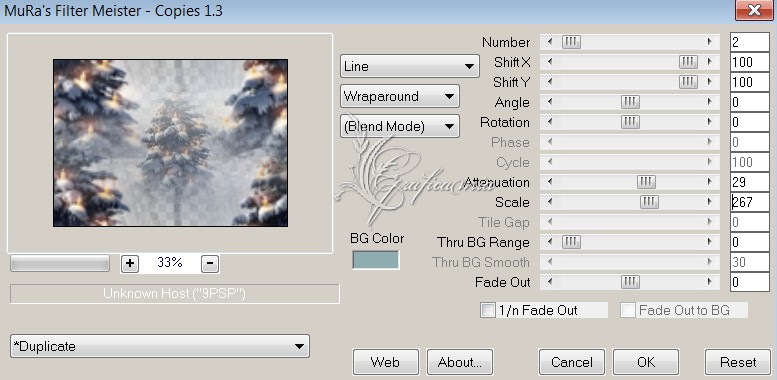This screenshot has height=380, width=777.
Task: Close the MuRa's Filter Meister window
Action: (754, 10)
